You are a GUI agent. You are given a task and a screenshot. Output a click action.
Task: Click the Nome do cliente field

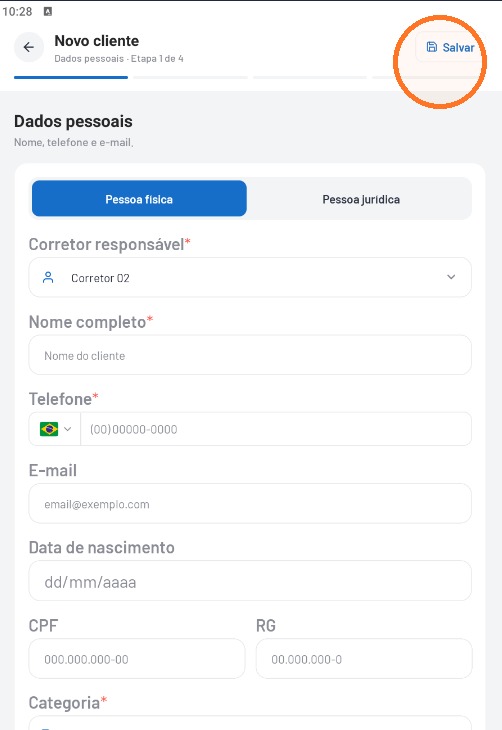click(x=250, y=355)
